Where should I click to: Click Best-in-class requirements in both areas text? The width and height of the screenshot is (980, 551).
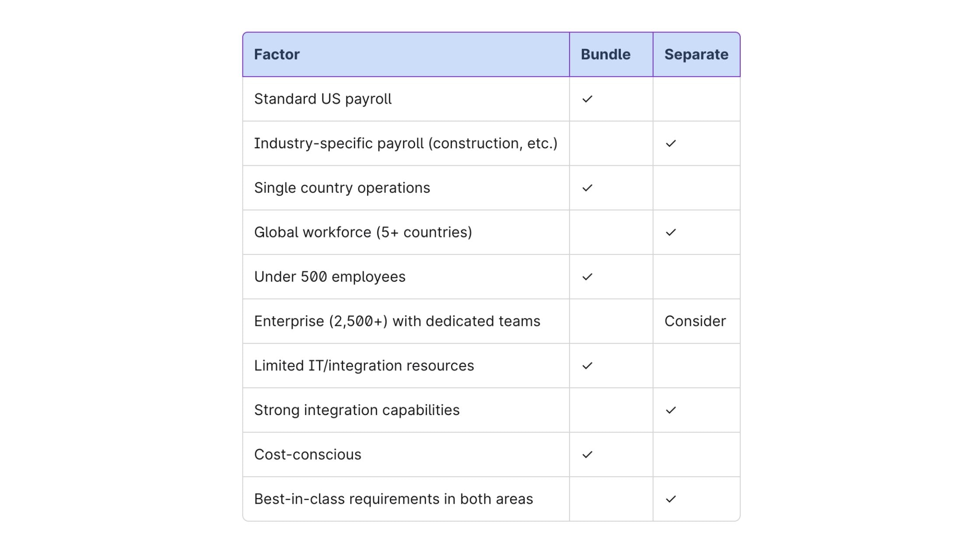pyautogui.click(x=393, y=499)
